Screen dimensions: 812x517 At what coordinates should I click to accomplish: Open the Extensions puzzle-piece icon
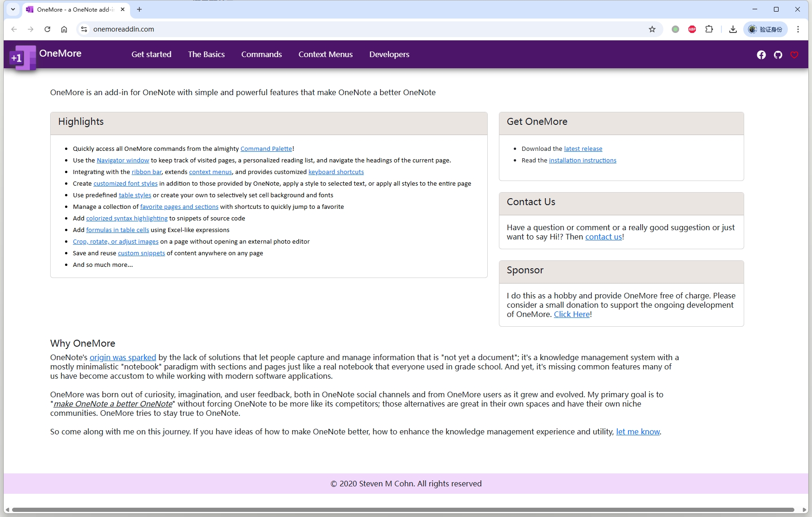point(709,29)
